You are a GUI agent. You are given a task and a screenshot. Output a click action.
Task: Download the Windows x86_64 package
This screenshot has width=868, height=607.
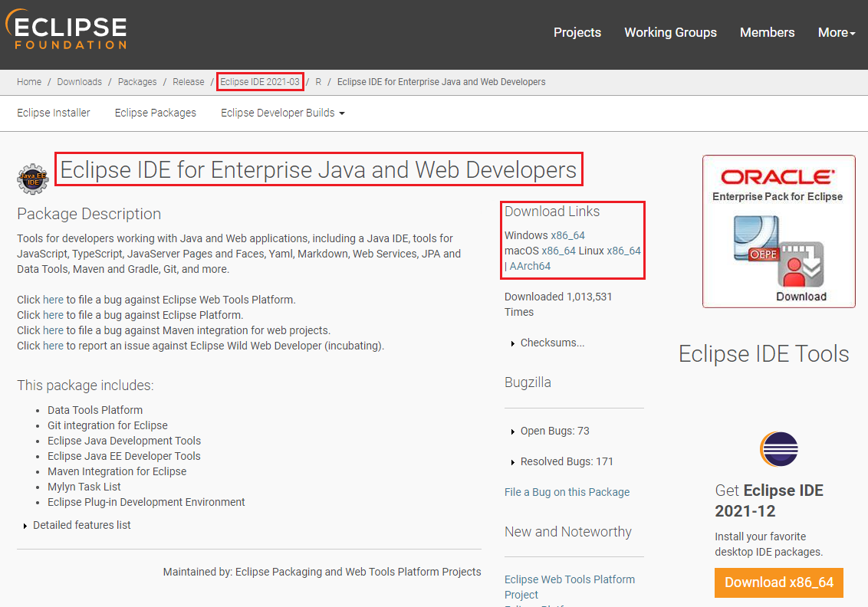click(567, 235)
